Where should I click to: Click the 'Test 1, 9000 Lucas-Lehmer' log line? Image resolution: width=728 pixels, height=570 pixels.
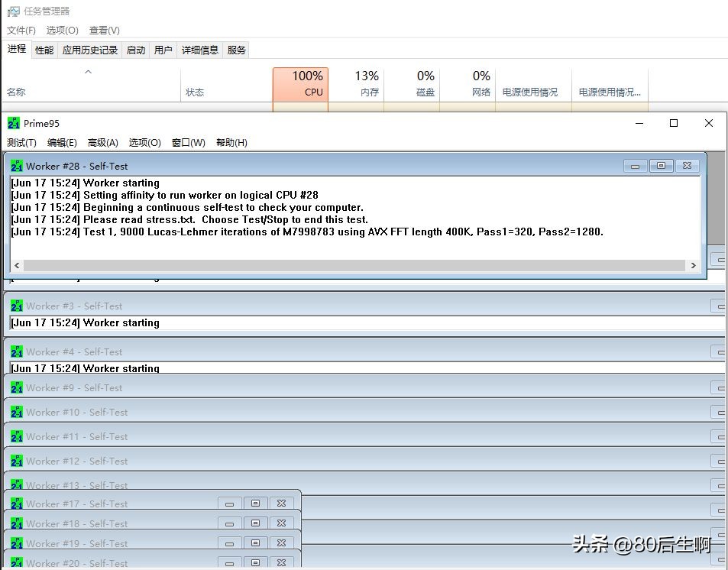click(x=307, y=232)
